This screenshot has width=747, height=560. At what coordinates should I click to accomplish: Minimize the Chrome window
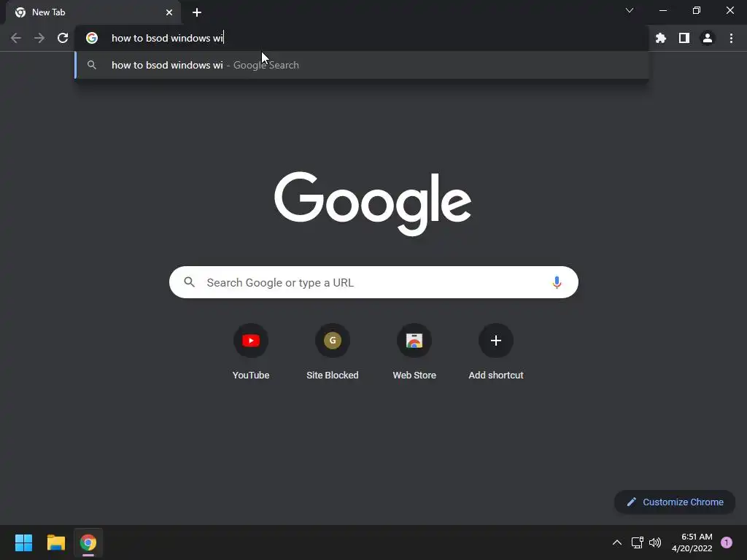(663, 10)
